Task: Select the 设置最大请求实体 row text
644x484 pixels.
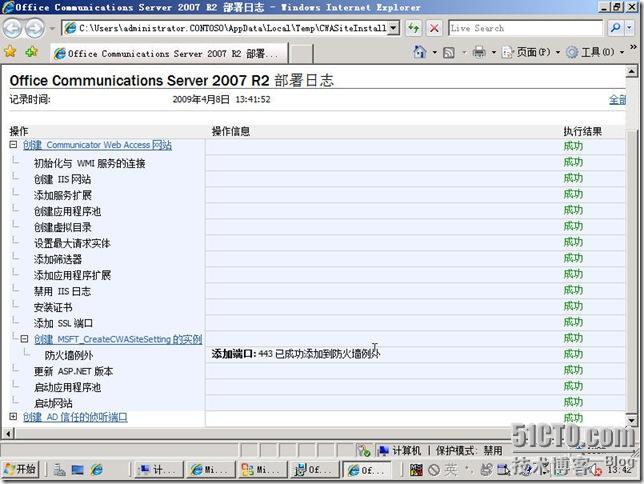Action: pyautogui.click(x=72, y=243)
